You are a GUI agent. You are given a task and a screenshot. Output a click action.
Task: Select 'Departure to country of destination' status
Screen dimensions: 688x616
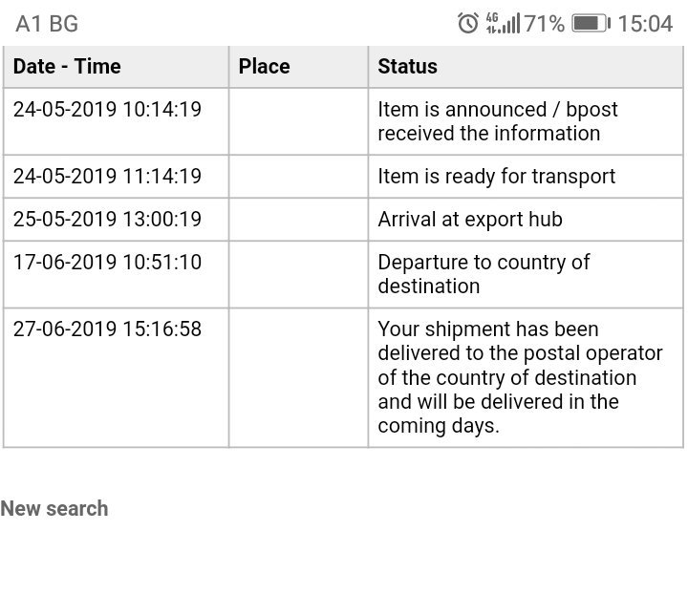(484, 274)
